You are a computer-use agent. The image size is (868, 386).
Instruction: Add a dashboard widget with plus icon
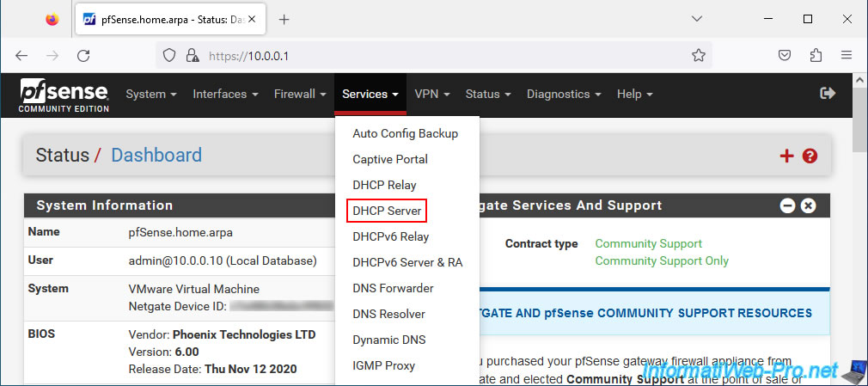click(786, 156)
